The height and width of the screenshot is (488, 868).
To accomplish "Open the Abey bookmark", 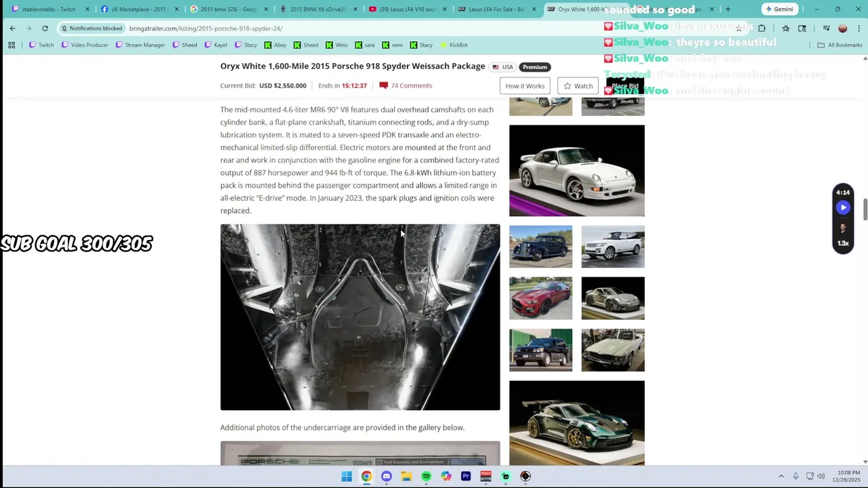I will (275, 45).
